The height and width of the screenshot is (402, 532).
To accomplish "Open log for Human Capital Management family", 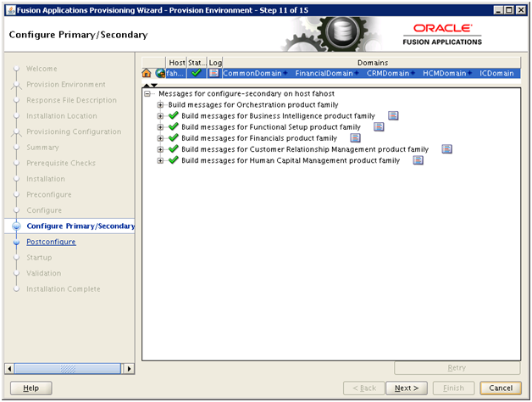I will (x=418, y=160).
